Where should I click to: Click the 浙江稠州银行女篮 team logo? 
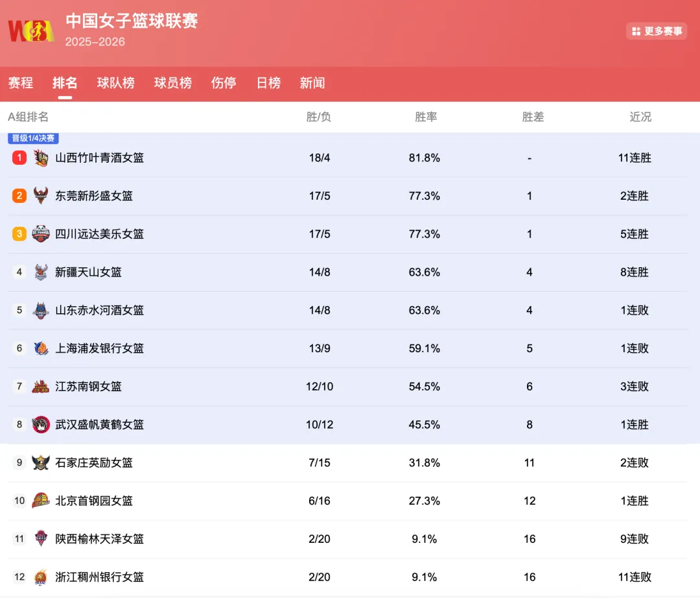tap(41, 577)
